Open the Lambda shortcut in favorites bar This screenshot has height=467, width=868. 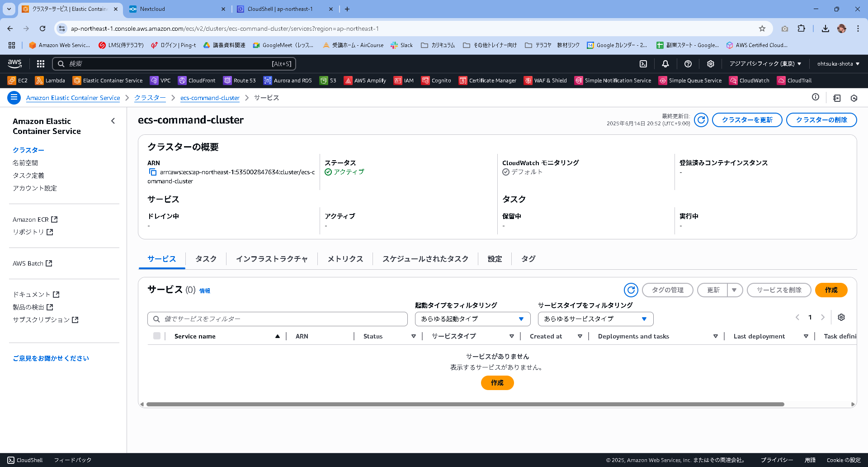click(50, 80)
